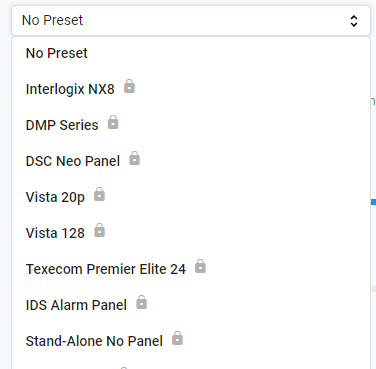Click the lock icon beside DSC Neo Panel
The width and height of the screenshot is (376, 369).
click(135, 158)
